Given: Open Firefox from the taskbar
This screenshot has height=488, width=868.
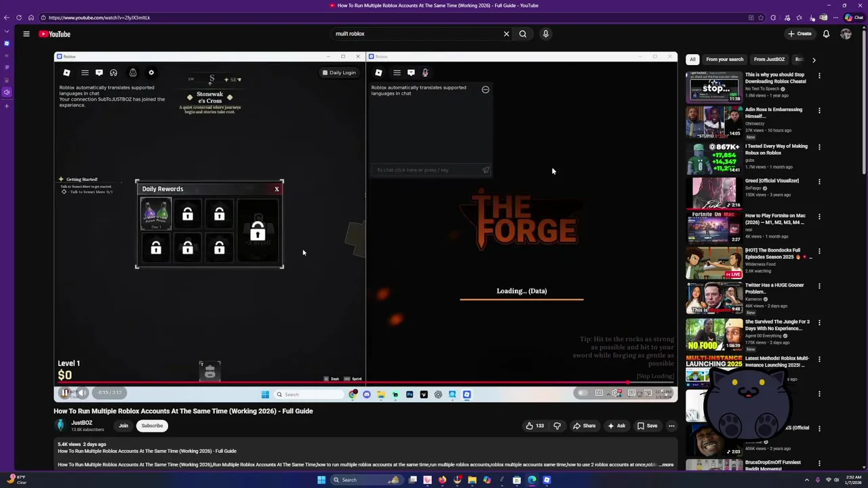Looking at the screenshot, I should point(442,480).
